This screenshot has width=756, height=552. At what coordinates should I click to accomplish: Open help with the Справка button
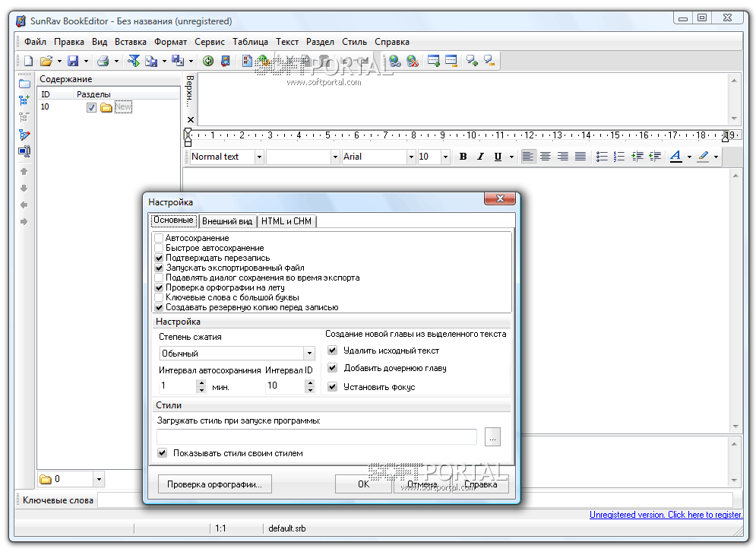(480, 484)
